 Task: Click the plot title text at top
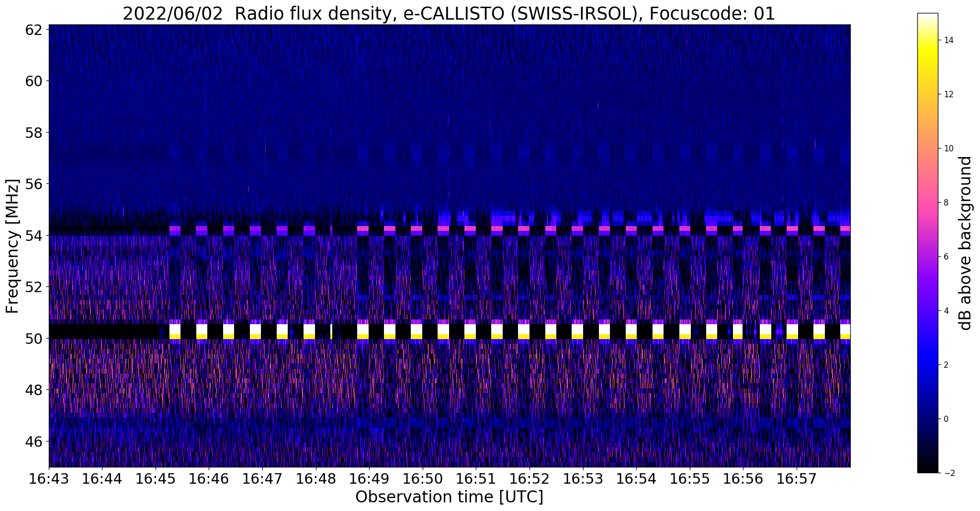tap(449, 13)
